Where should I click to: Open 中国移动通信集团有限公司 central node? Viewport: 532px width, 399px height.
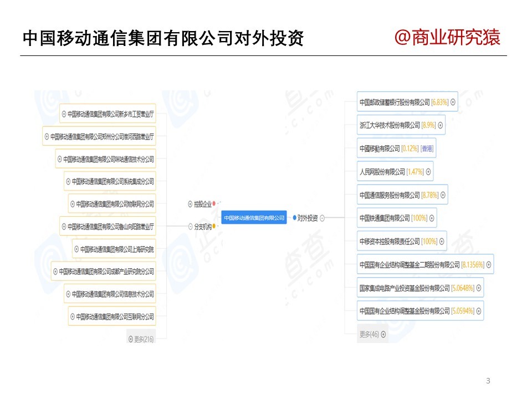(254, 218)
